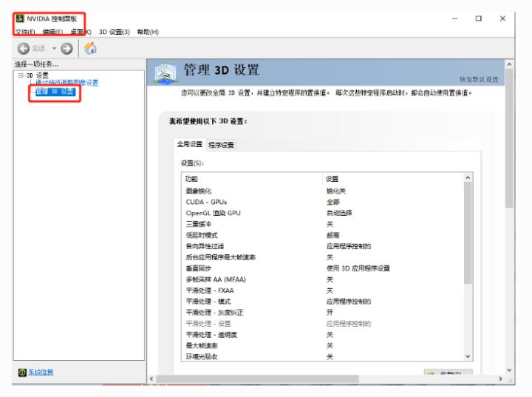Screen dimensions: 532x397
Task: Switch to the 程序设置 tab
Action: click(221, 145)
